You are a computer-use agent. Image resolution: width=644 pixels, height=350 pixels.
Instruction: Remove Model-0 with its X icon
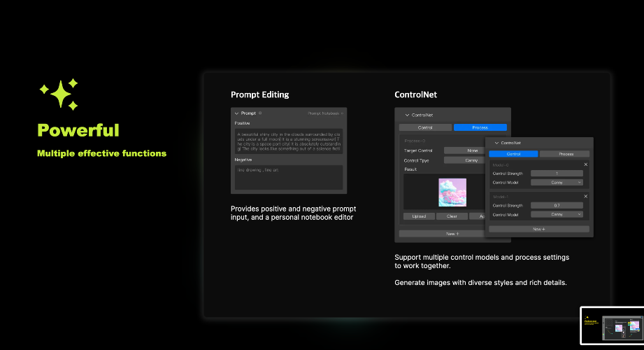(x=586, y=164)
